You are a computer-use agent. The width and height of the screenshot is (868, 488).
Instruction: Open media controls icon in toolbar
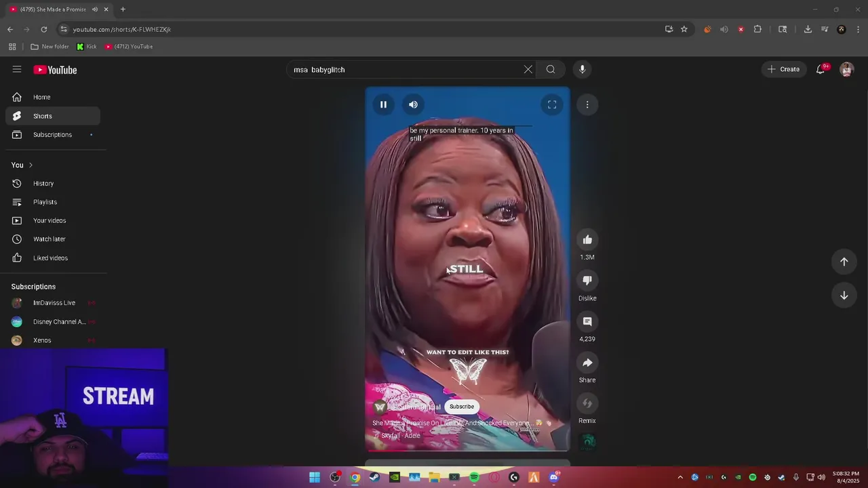click(825, 29)
